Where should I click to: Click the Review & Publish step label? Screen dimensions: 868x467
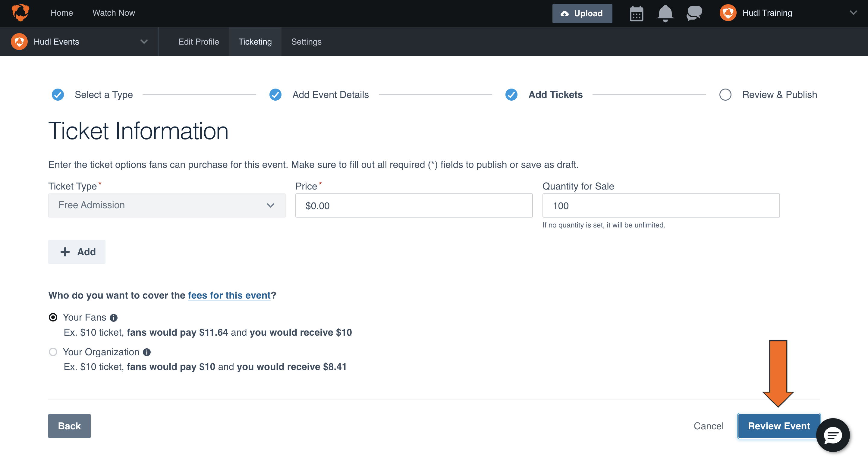coord(779,95)
